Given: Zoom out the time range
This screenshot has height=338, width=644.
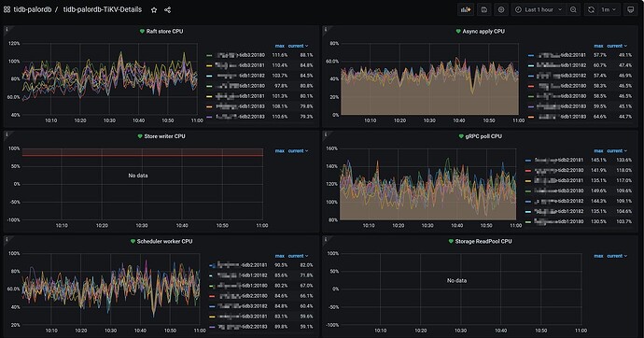Looking at the screenshot, I should (573, 9).
